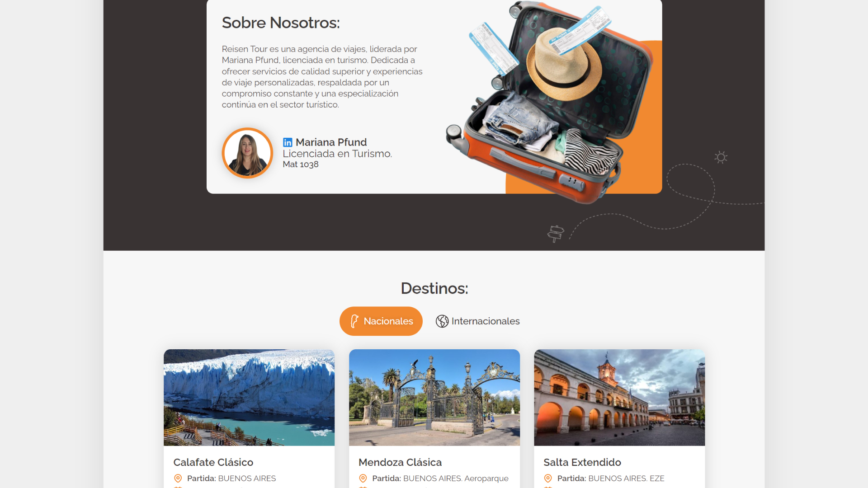The width and height of the screenshot is (868, 488).
Task: Click the globe icon next to Internacionales
Action: click(442, 321)
